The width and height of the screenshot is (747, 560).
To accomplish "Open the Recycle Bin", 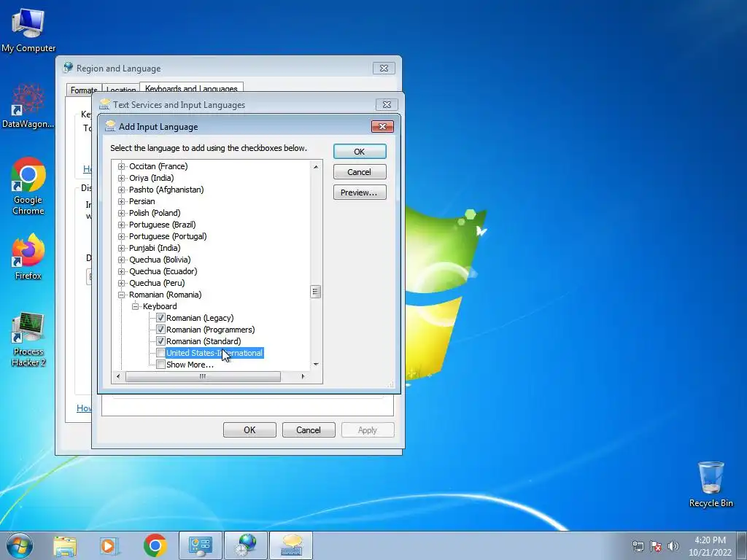I will click(711, 484).
